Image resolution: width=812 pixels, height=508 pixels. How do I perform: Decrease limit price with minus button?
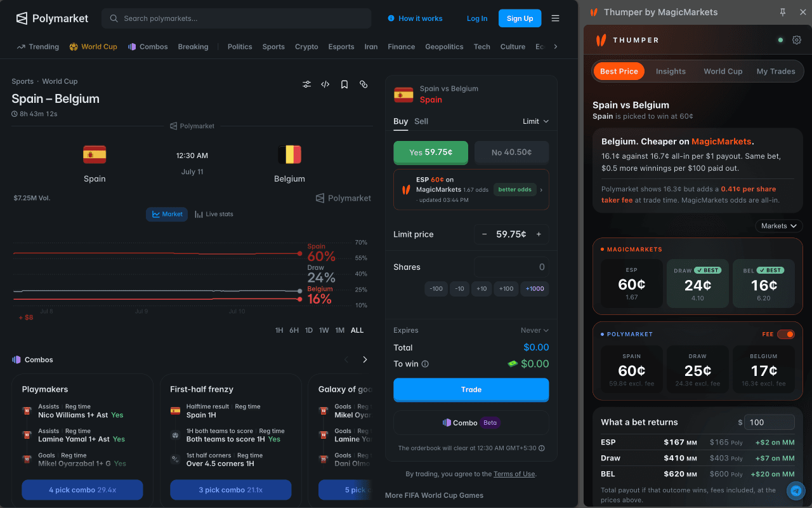pos(485,234)
